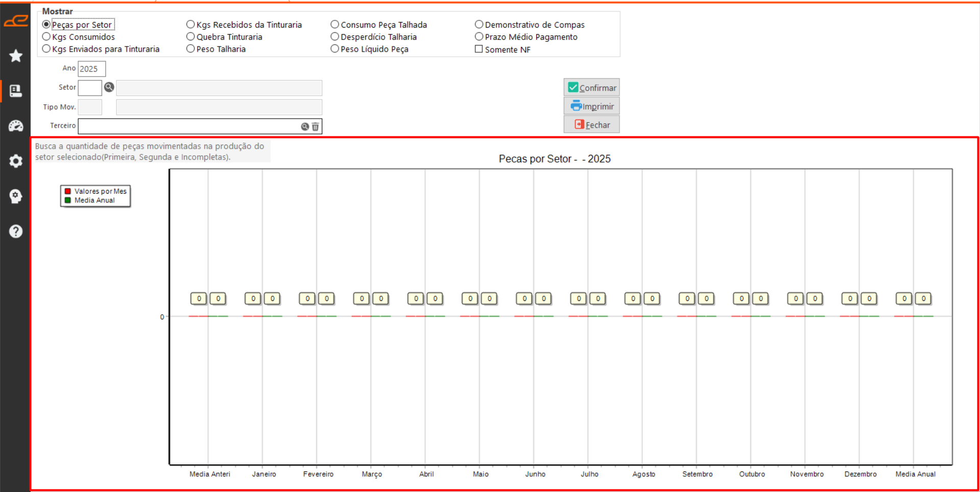Click the Fechar button

(591, 125)
